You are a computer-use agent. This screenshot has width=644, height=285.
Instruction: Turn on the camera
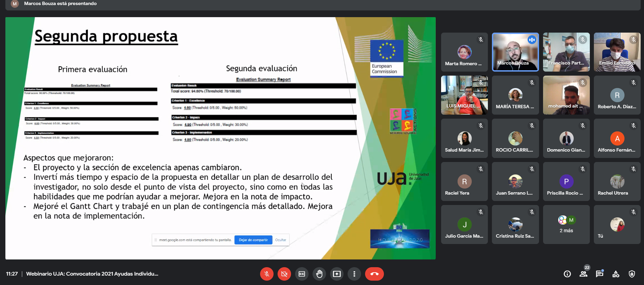coord(284,274)
